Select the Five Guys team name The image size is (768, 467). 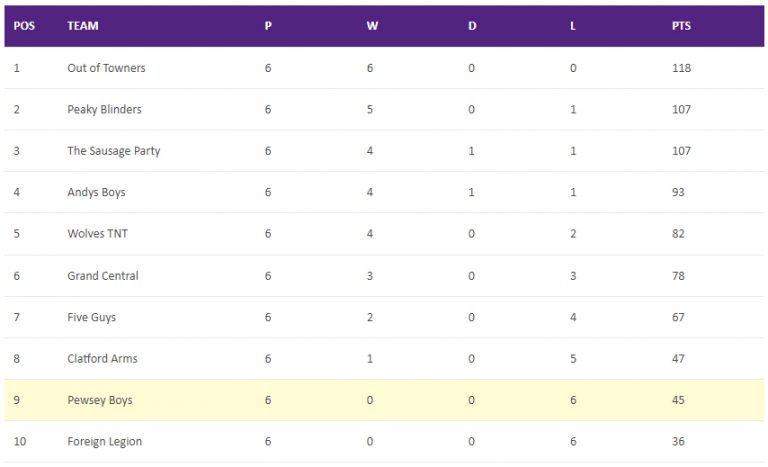pos(92,318)
